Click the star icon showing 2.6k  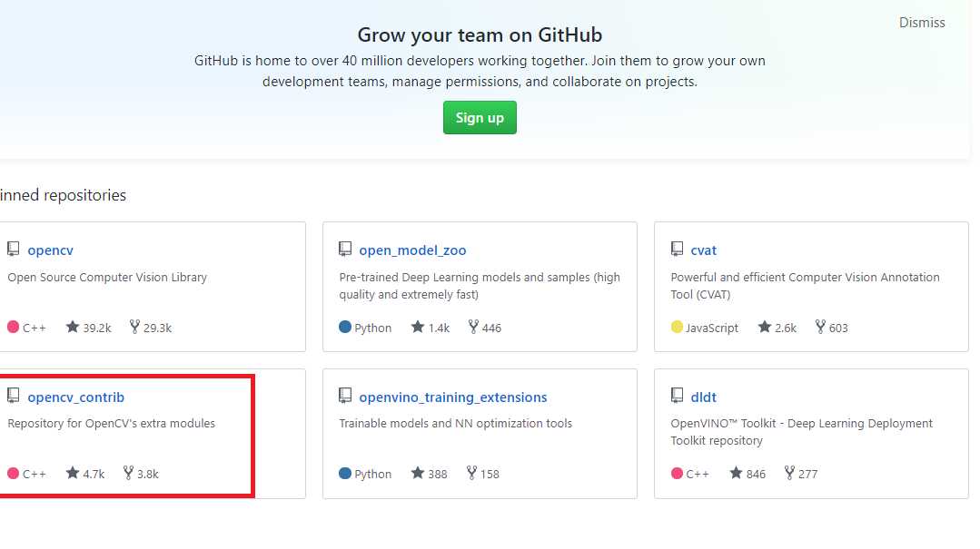tap(765, 327)
